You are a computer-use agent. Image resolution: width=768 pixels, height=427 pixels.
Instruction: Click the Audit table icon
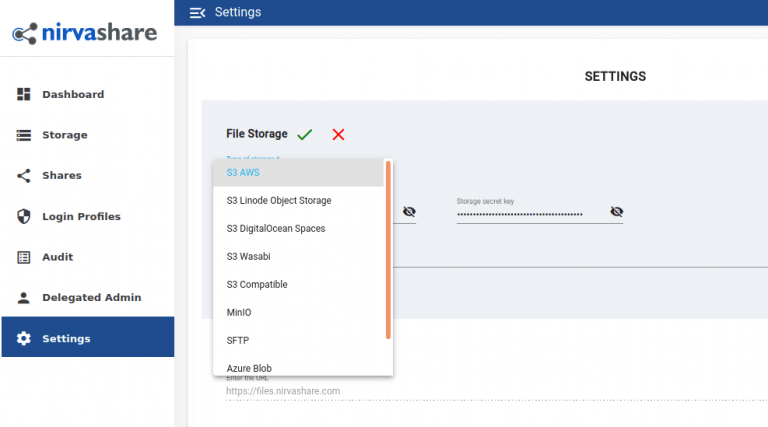click(24, 257)
